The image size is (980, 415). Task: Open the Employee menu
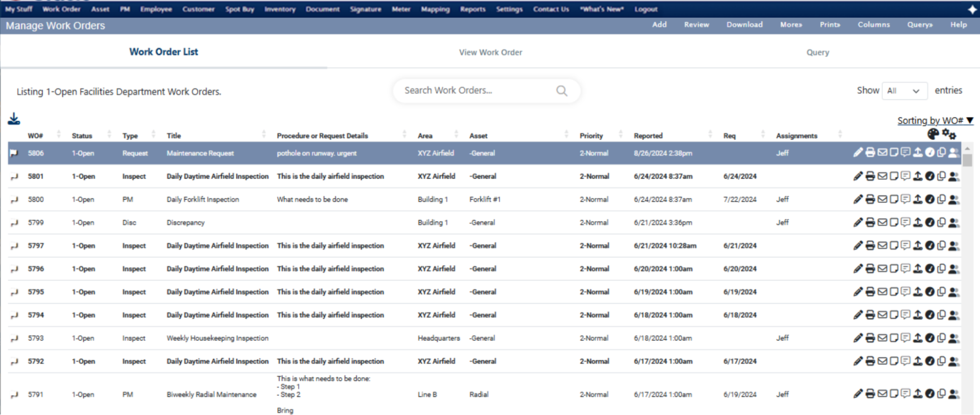pos(156,9)
